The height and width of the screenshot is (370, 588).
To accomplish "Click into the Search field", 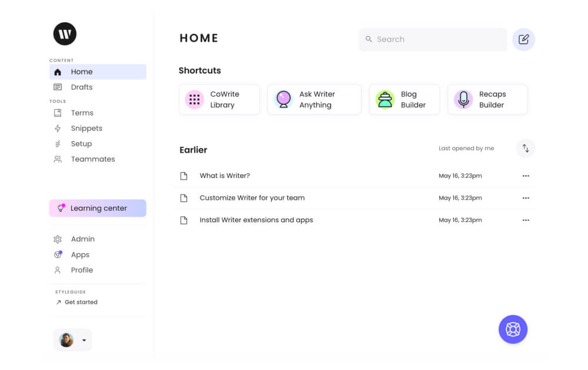I will pyautogui.click(x=433, y=39).
